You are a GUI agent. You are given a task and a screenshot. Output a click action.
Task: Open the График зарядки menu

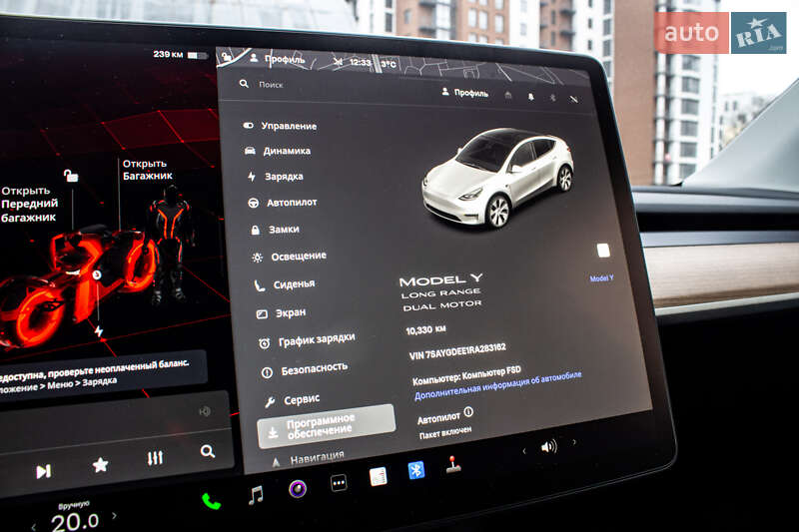click(x=307, y=340)
